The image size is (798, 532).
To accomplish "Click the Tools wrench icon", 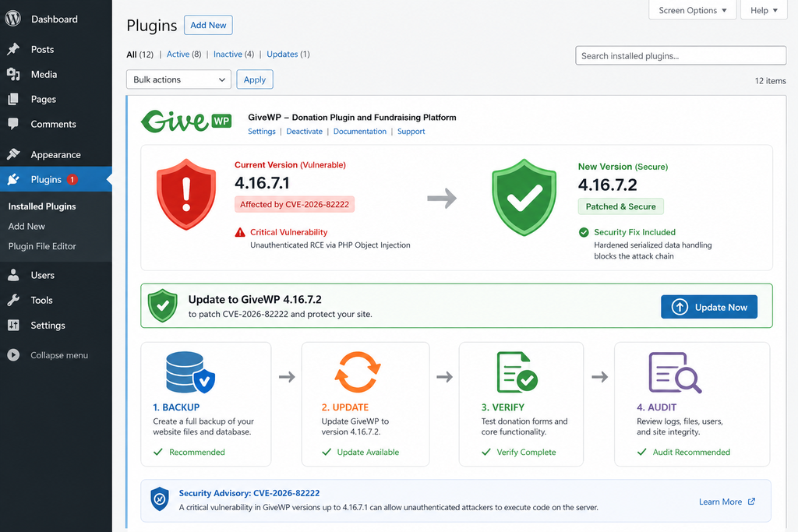I will pos(13,300).
